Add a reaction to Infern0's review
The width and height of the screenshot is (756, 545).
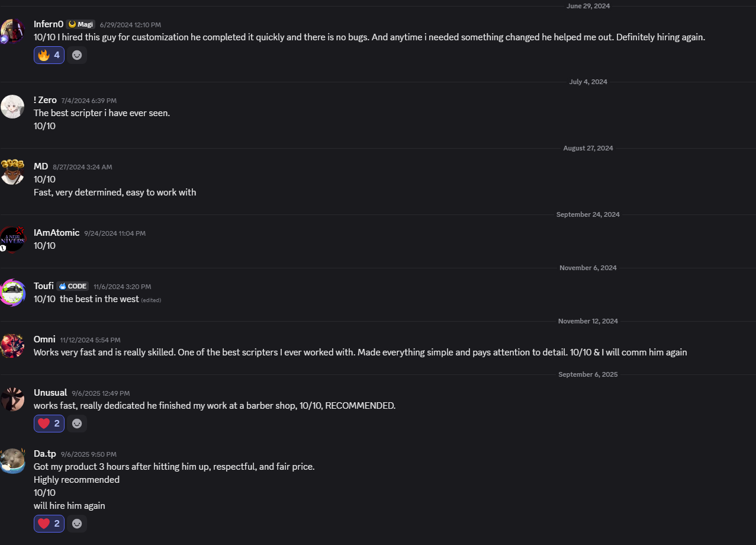[x=77, y=55]
